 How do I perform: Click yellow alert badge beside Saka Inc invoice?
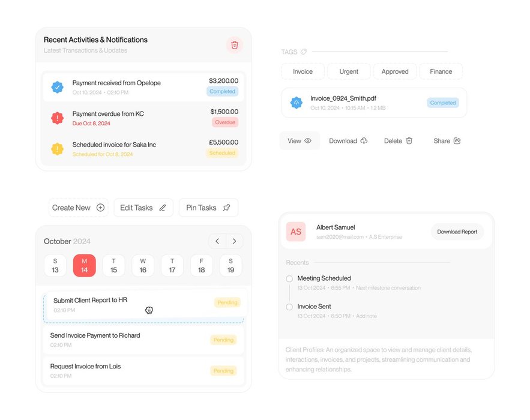(x=58, y=149)
